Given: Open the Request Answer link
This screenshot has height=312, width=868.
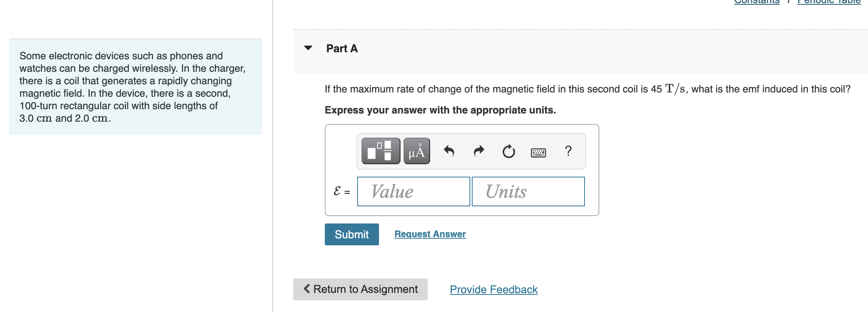Looking at the screenshot, I should (430, 234).
